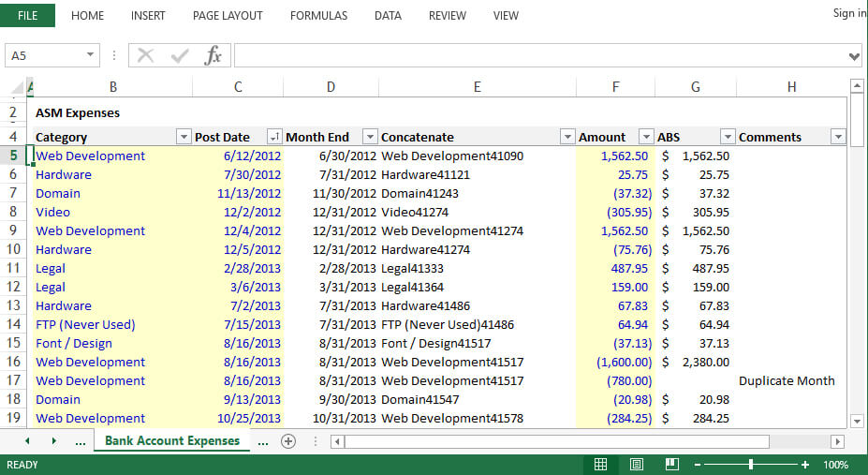Screen dimensions: 868x475
Task: Select column B header
Action: coord(113,87)
